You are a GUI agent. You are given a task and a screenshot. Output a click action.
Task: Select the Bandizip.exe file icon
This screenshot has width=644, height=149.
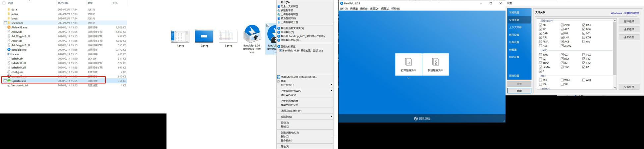point(9,50)
